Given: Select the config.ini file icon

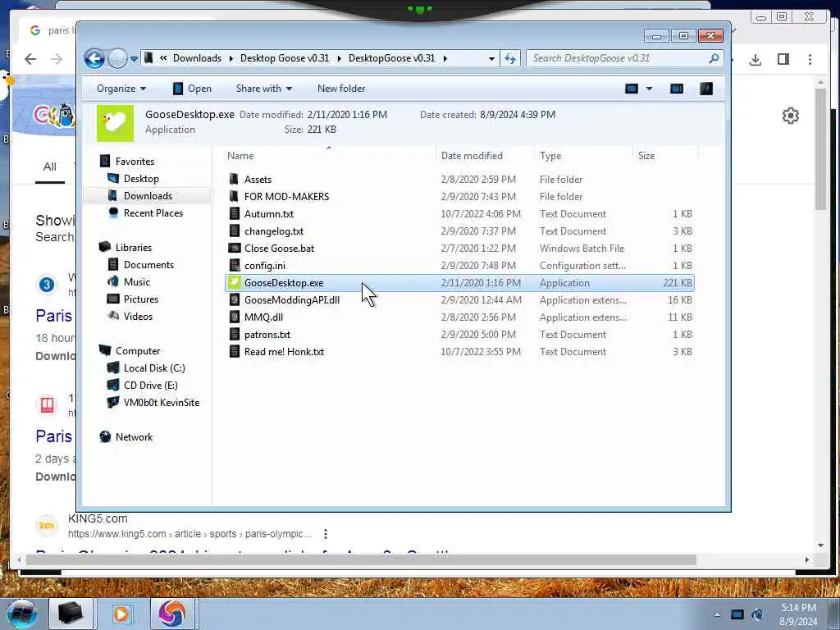Looking at the screenshot, I should (234, 265).
